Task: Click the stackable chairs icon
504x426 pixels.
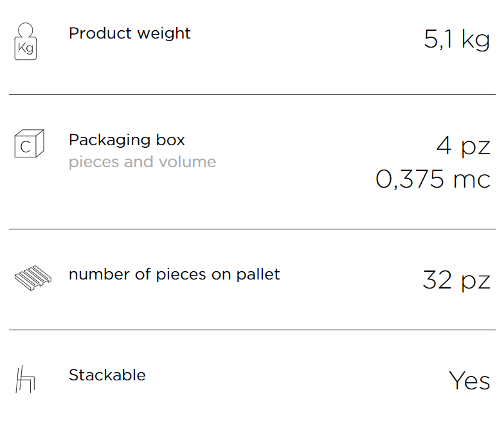Action: [x=26, y=379]
